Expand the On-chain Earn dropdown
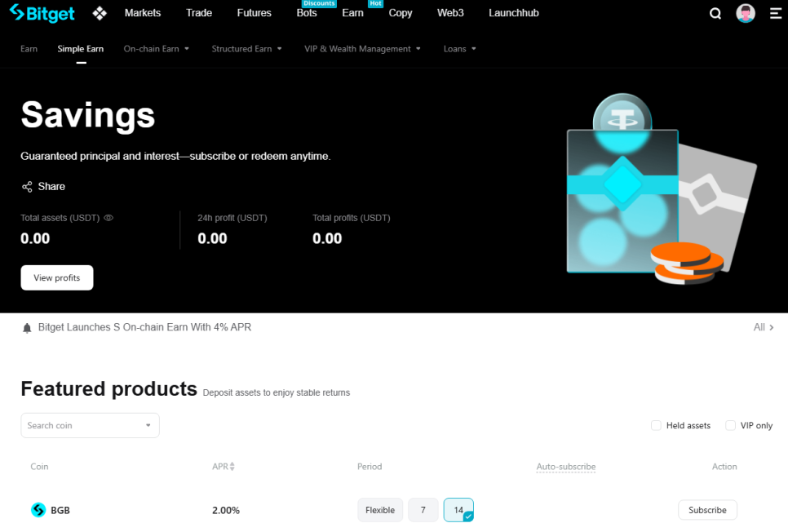Image resolution: width=788 pixels, height=532 pixels. [x=157, y=49]
